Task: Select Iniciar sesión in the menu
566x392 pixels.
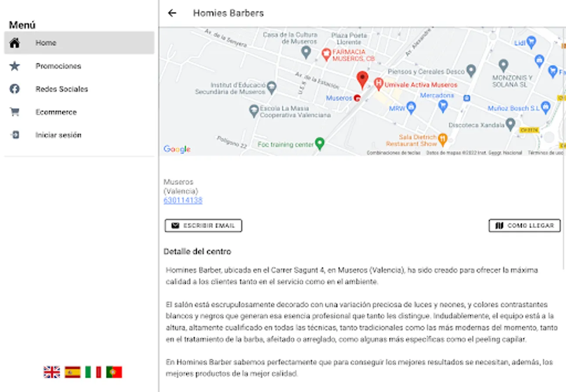Action: 79,135
